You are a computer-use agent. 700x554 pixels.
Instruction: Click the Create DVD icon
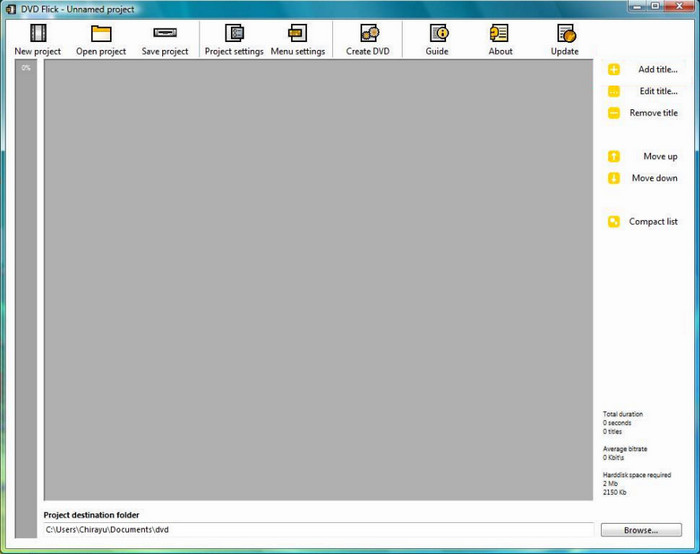pyautogui.click(x=369, y=33)
